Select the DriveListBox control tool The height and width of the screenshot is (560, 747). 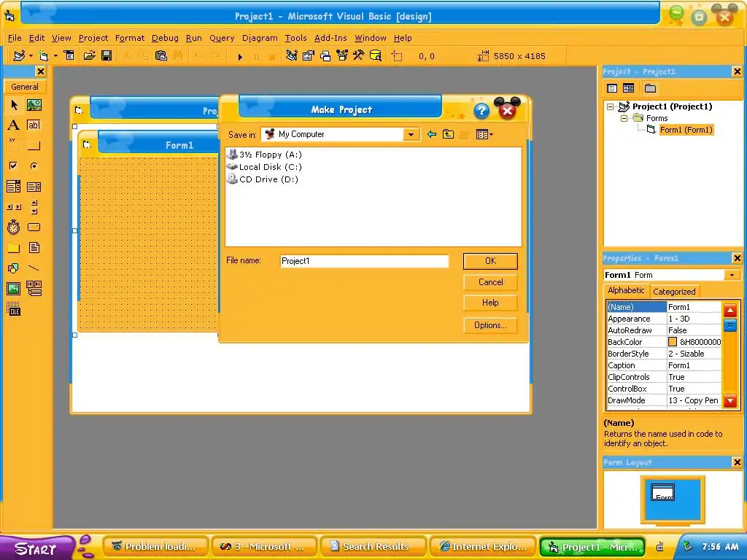(x=34, y=227)
